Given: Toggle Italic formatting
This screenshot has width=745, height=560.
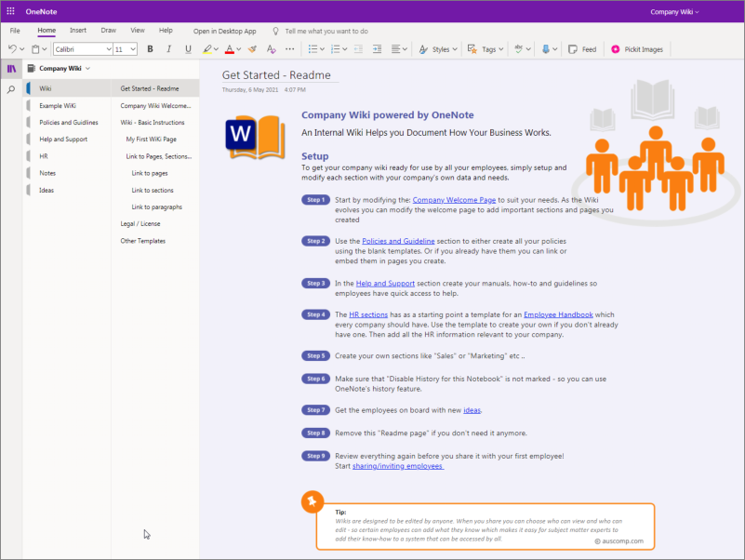Looking at the screenshot, I should (168, 49).
